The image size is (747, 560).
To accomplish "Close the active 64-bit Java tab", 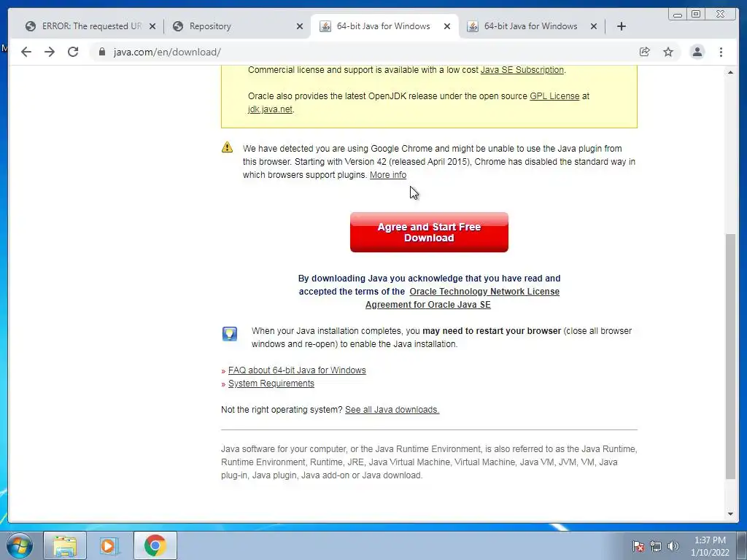I will tap(447, 26).
